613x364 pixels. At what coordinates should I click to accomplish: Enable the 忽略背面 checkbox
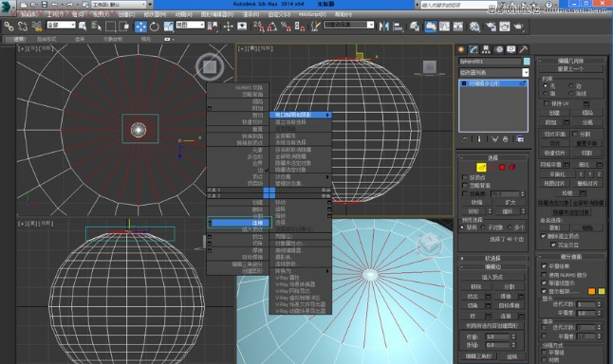(465, 185)
